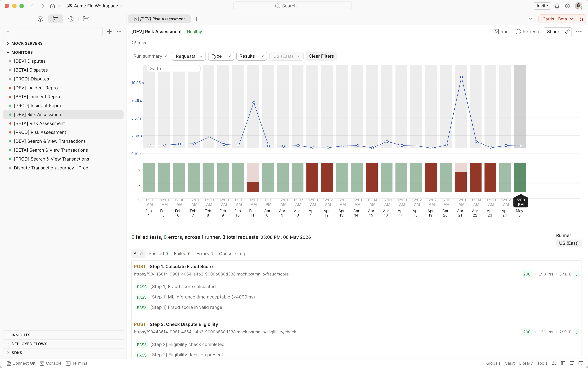Viewport: 588px width, 368px height.
Task: Open the Console in the status bar
Action: coord(51,363)
